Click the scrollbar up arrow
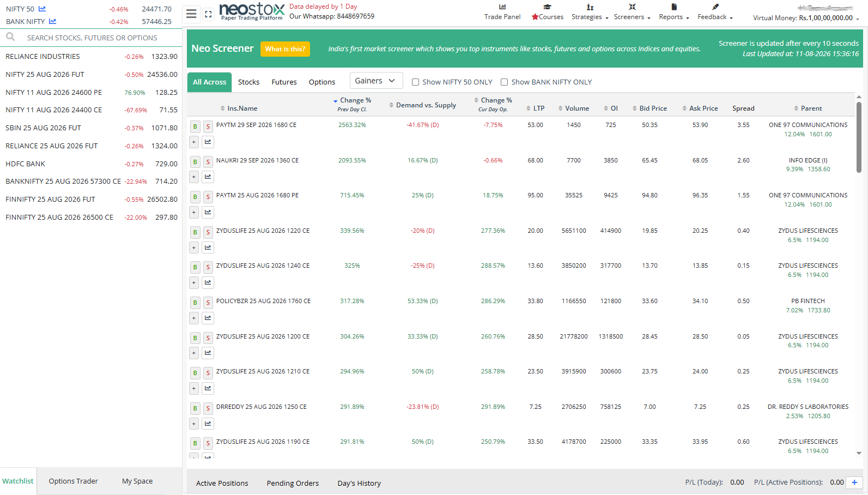The width and height of the screenshot is (868, 495). point(859,97)
